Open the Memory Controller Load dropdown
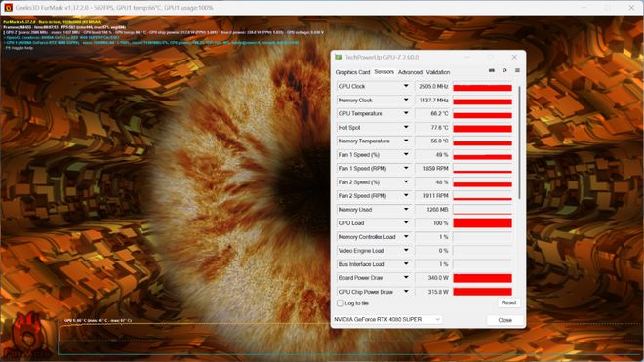 coord(406,237)
